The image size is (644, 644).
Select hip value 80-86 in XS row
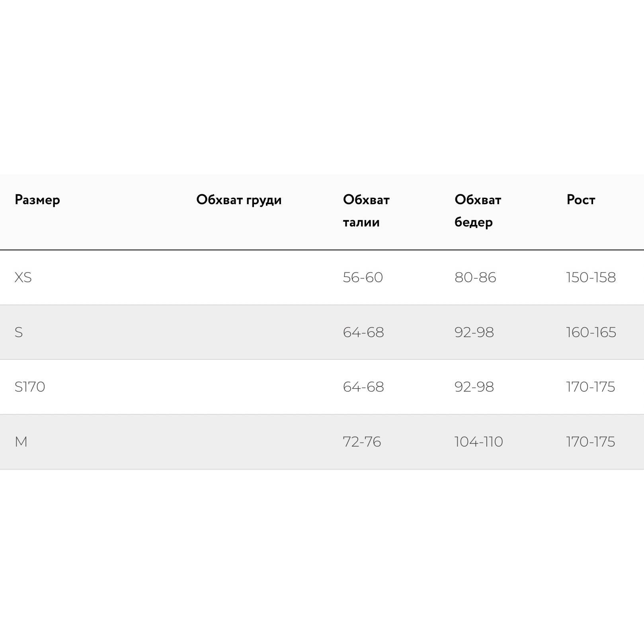click(x=475, y=277)
